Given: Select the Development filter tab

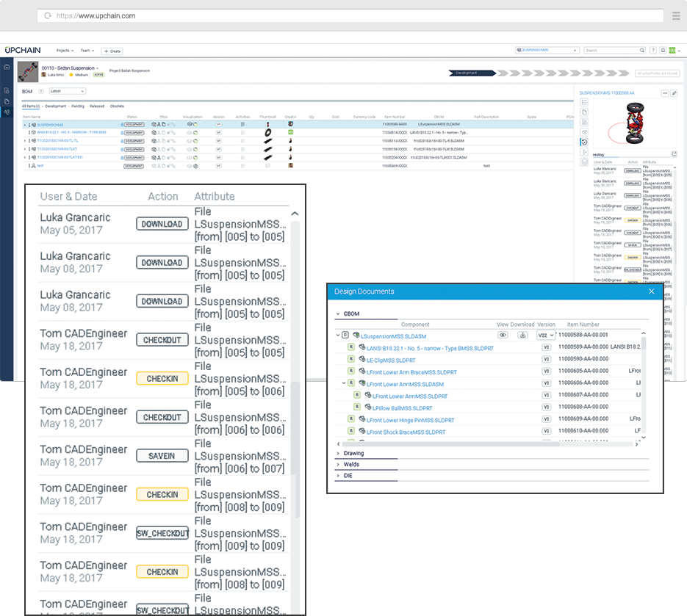Looking at the screenshot, I should click(56, 106).
